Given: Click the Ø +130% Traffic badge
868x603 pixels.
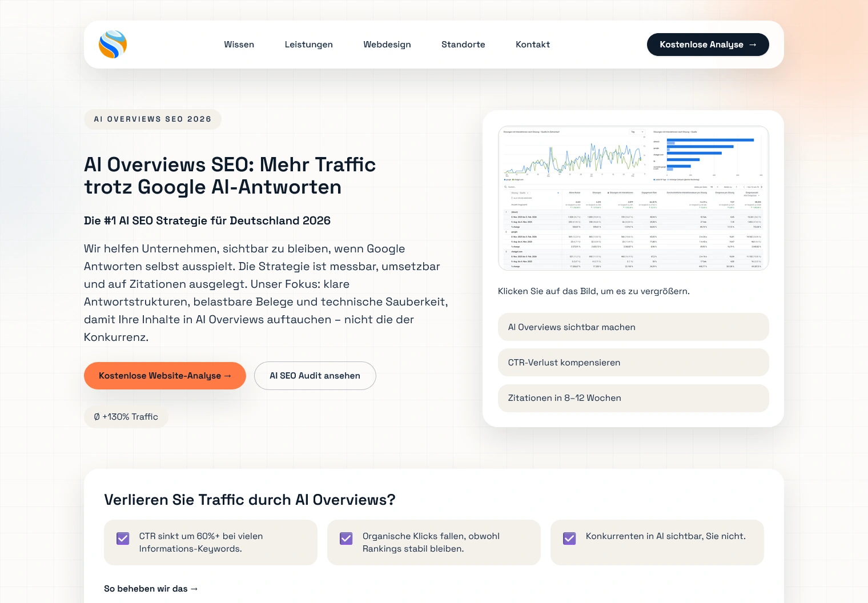Looking at the screenshot, I should (126, 417).
